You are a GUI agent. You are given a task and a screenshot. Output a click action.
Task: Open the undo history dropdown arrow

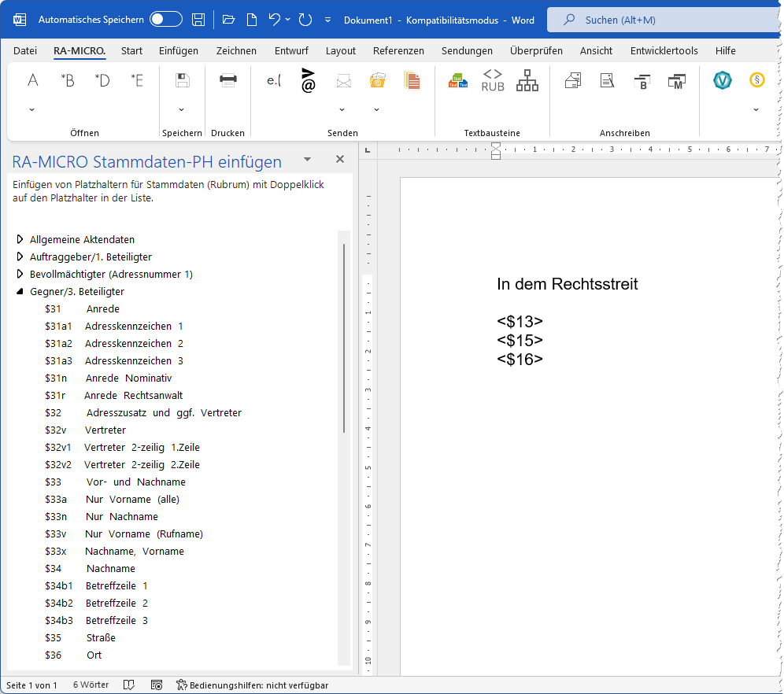tap(287, 20)
